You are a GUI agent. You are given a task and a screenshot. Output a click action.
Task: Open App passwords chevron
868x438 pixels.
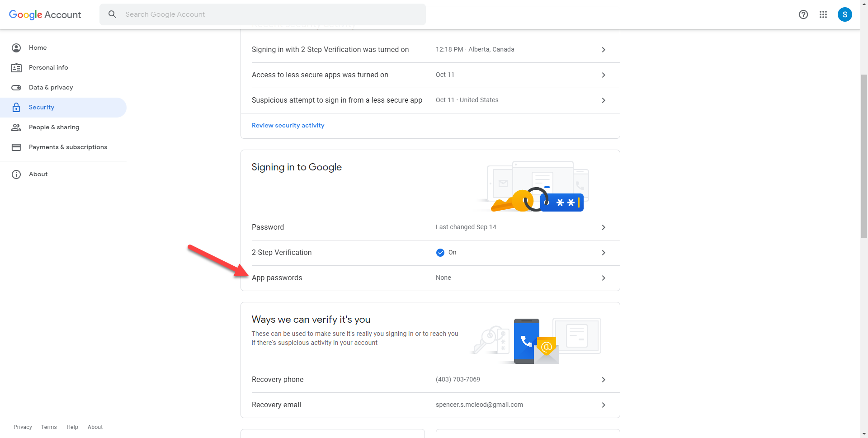604,278
